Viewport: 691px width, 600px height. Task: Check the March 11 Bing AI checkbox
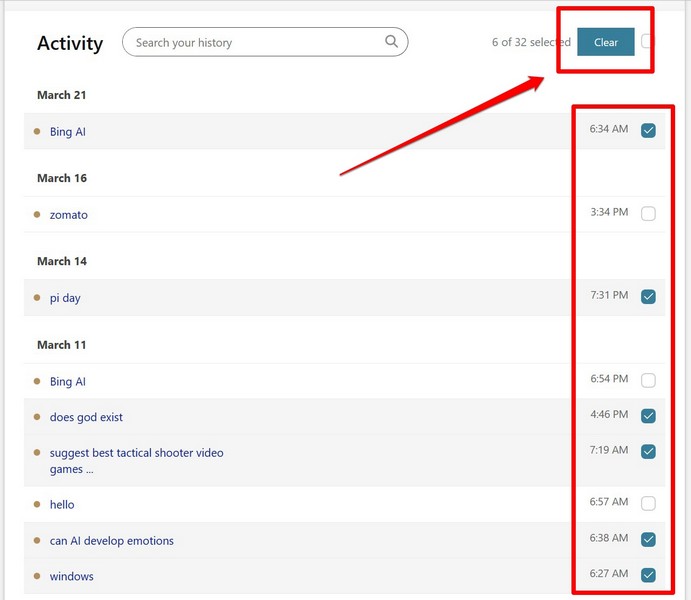(x=648, y=381)
